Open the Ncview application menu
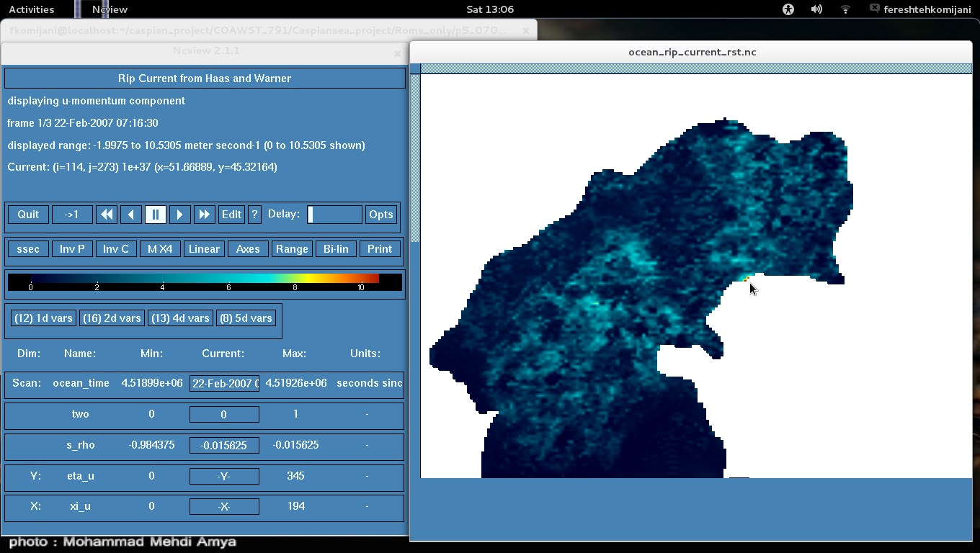The width and height of the screenshot is (980, 553). coord(110,9)
